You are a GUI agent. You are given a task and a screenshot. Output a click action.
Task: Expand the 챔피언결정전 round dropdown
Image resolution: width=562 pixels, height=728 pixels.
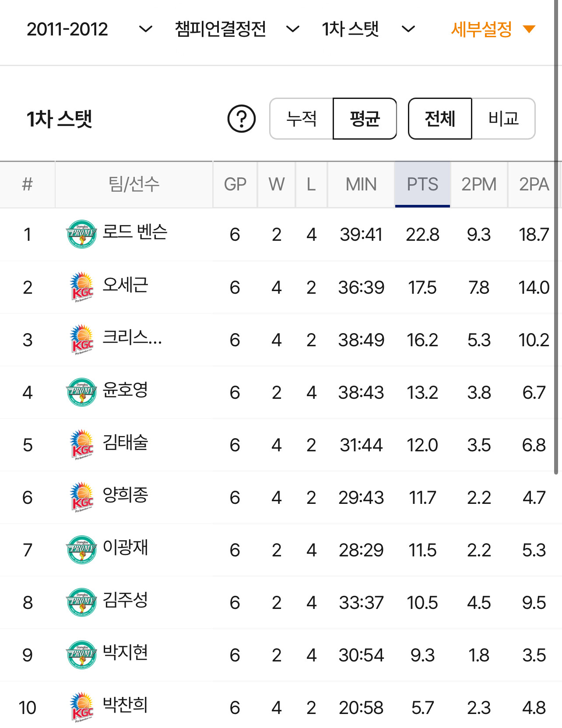click(x=237, y=29)
